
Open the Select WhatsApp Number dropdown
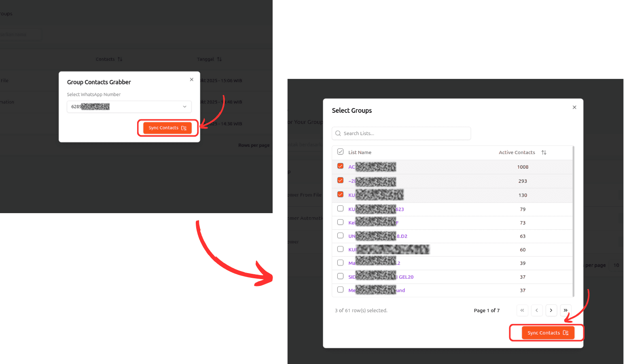pyautogui.click(x=129, y=107)
